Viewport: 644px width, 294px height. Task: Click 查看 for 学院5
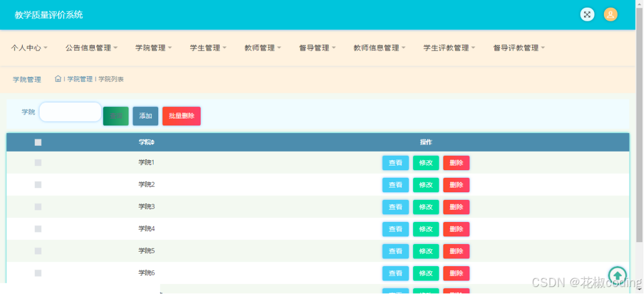pyautogui.click(x=396, y=252)
